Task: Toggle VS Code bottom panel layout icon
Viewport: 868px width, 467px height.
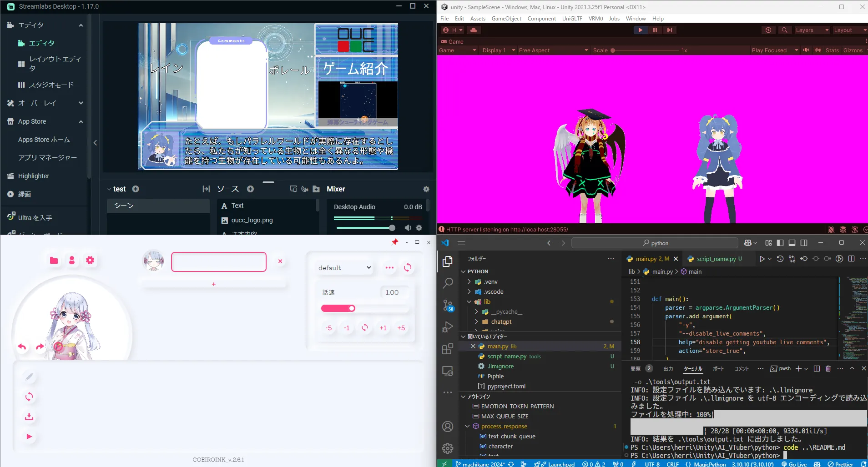Action: tap(792, 243)
